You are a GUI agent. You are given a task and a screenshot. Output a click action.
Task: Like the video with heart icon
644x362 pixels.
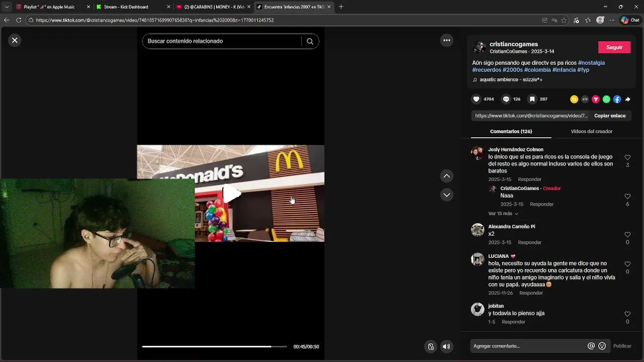tap(476, 99)
